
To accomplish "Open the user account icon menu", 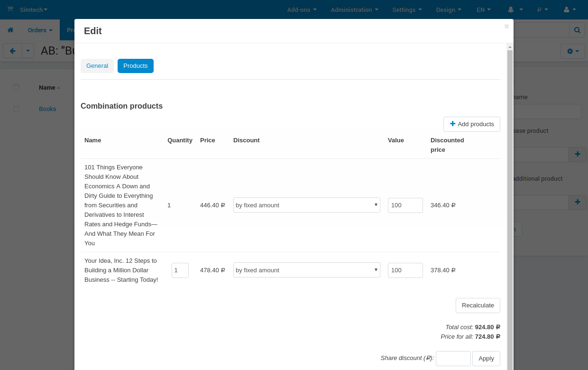I will point(567,9).
